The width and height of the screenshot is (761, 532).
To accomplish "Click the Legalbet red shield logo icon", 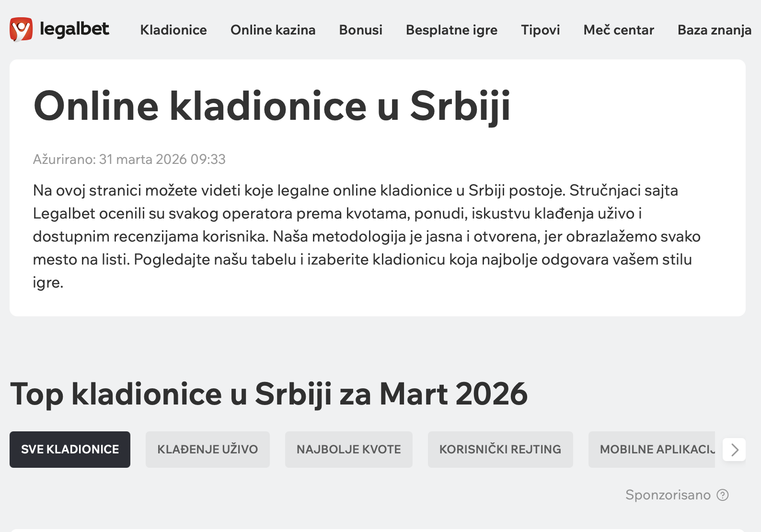I will (x=21, y=29).
